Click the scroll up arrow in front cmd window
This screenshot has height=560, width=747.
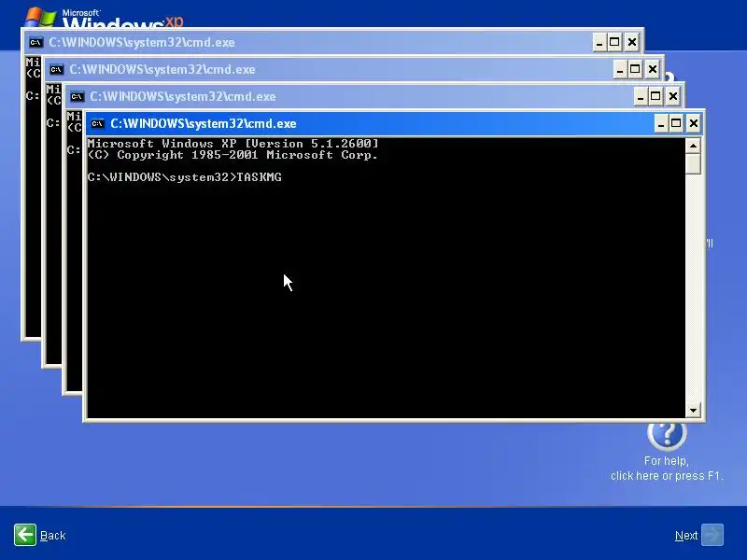click(693, 146)
